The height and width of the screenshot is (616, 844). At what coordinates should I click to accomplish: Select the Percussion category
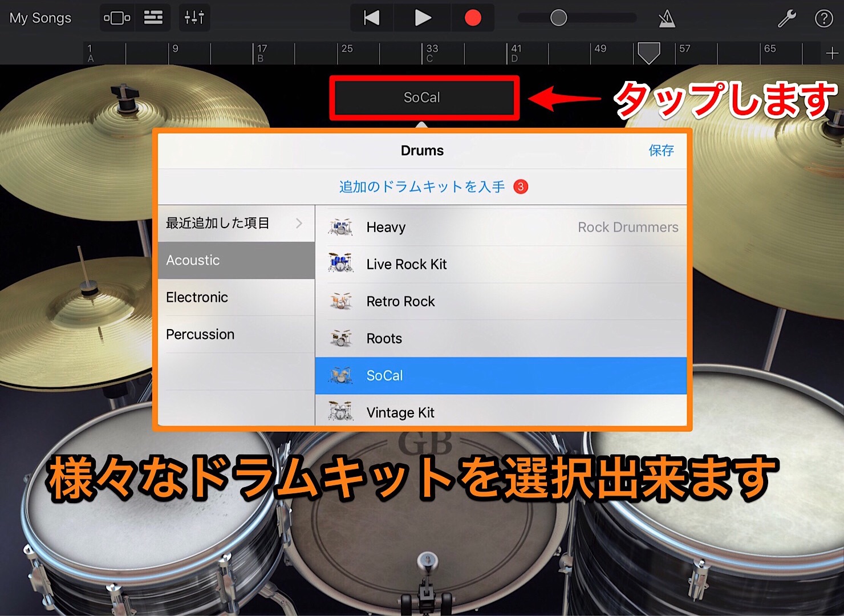(236, 334)
